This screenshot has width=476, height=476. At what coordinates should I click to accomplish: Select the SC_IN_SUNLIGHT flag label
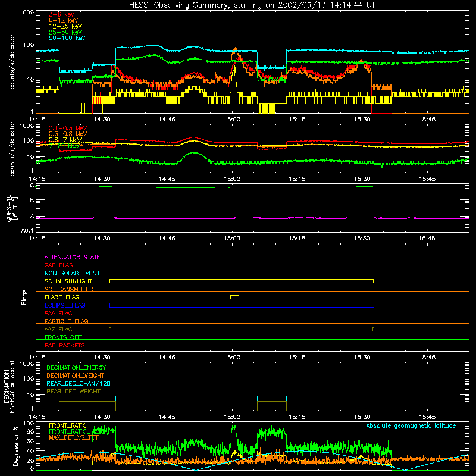click(x=68, y=281)
